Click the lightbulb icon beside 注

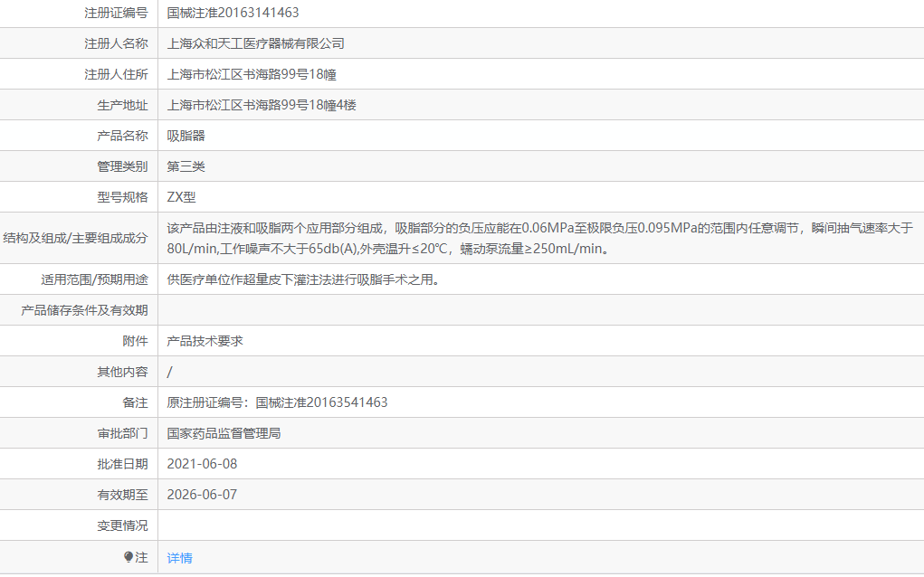pos(129,556)
